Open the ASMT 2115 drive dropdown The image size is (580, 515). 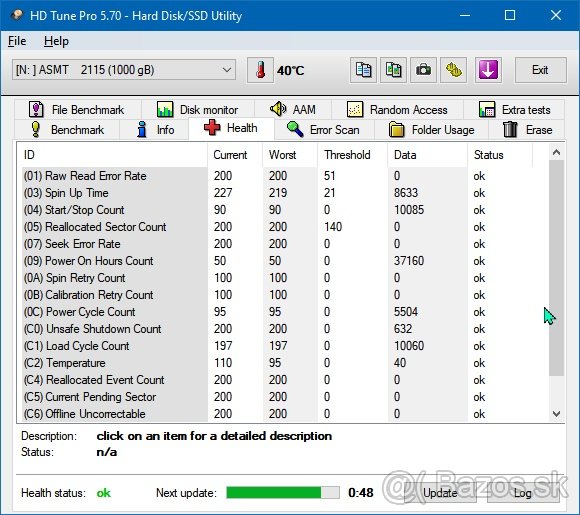click(x=124, y=70)
